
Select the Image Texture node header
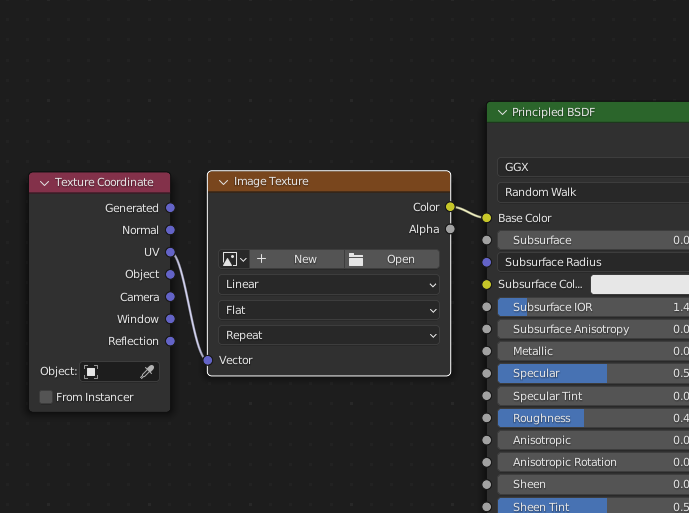click(329, 182)
